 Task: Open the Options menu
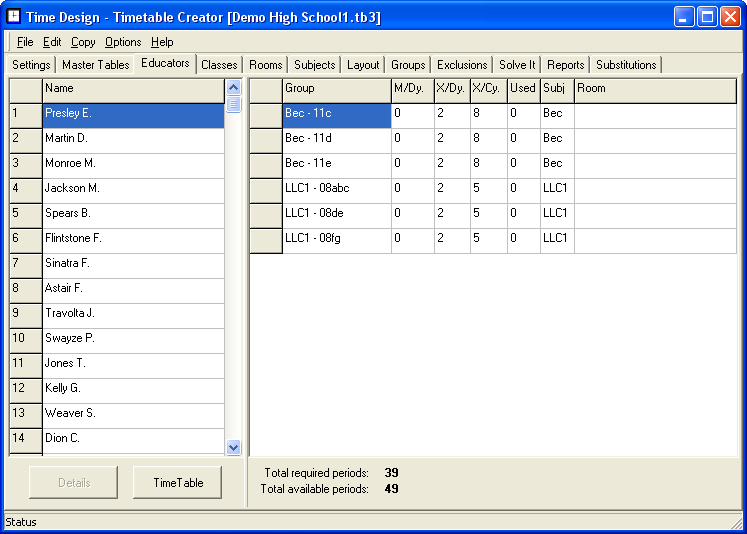click(x=123, y=42)
